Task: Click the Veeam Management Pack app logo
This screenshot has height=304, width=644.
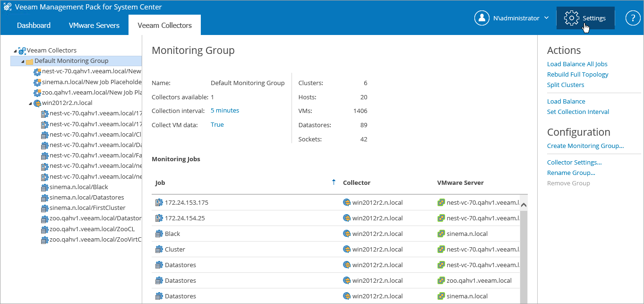Action: 8,7
